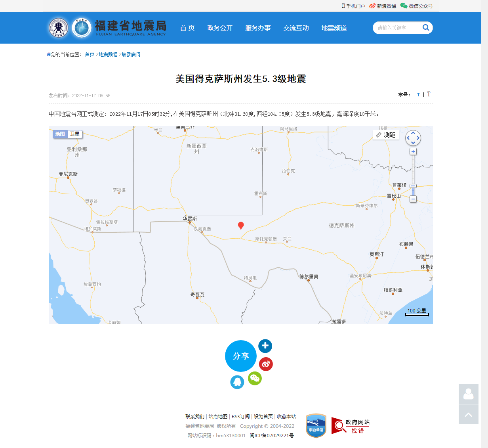
Task: Switch map to 地图 map view
Action: click(60, 134)
